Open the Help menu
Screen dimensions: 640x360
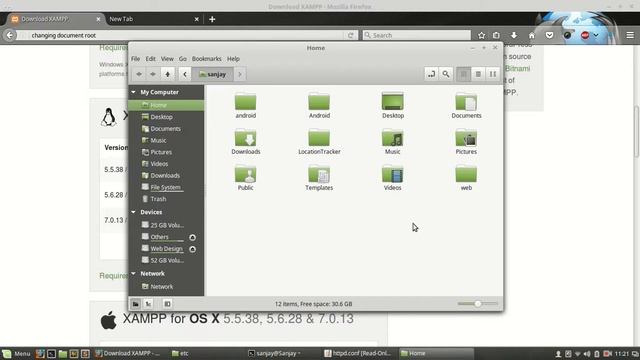click(x=233, y=59)
